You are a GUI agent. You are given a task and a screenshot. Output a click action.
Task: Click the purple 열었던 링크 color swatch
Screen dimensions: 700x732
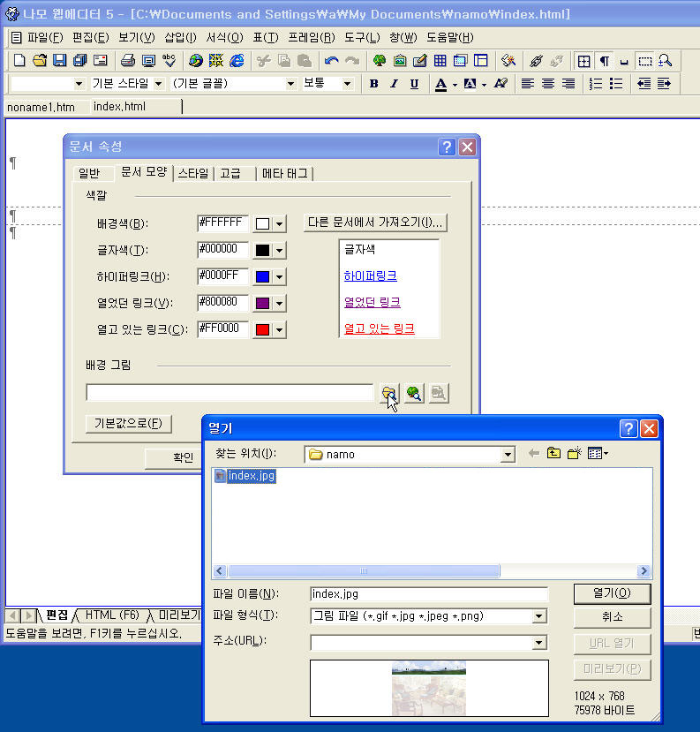[263, 304]
